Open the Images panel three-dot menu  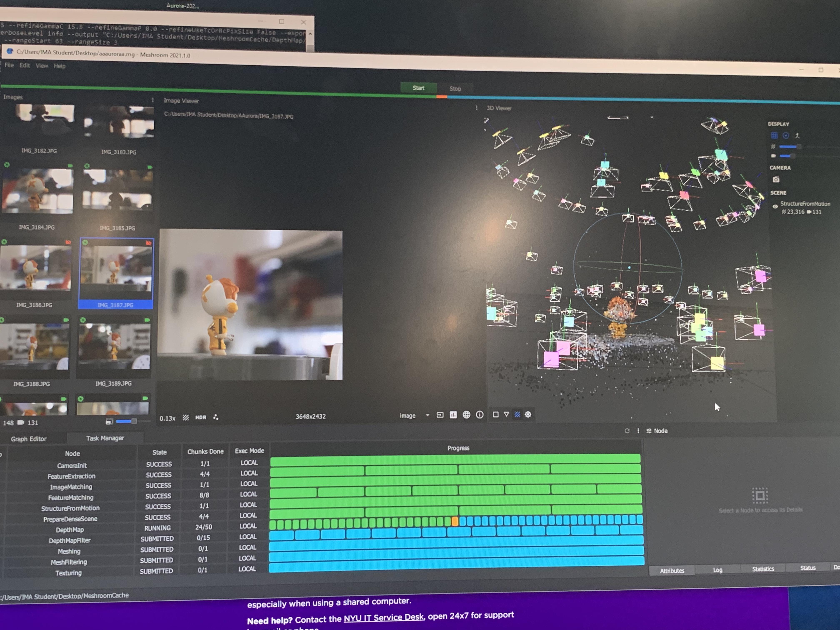tap(153, 100)
